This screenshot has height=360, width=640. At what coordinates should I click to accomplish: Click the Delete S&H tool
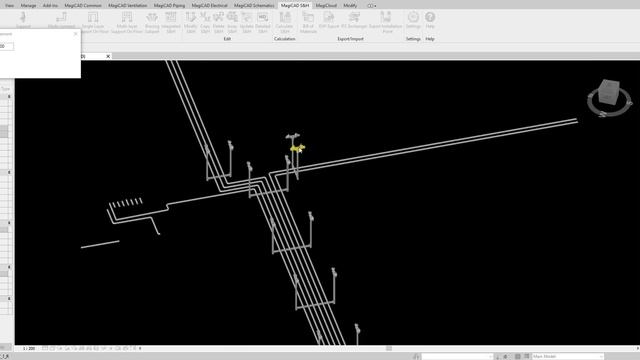[218, 22]
